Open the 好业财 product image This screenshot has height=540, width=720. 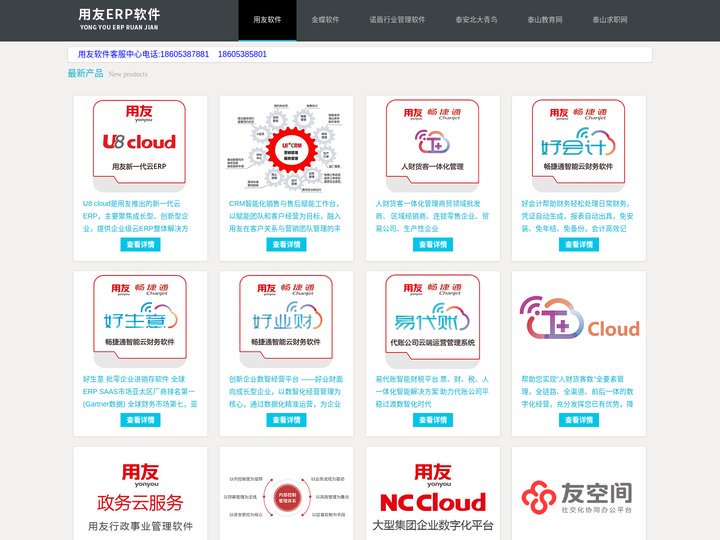286,321
